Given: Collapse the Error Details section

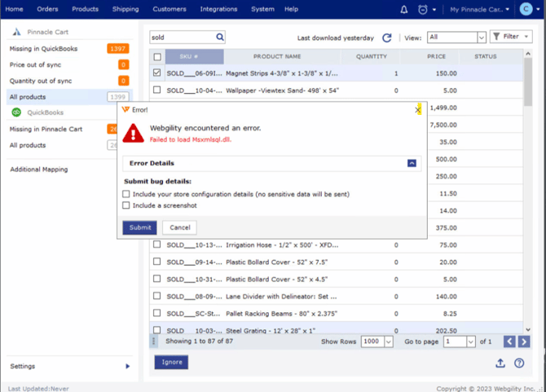Looking at the screenshot, I should [412, 163].
